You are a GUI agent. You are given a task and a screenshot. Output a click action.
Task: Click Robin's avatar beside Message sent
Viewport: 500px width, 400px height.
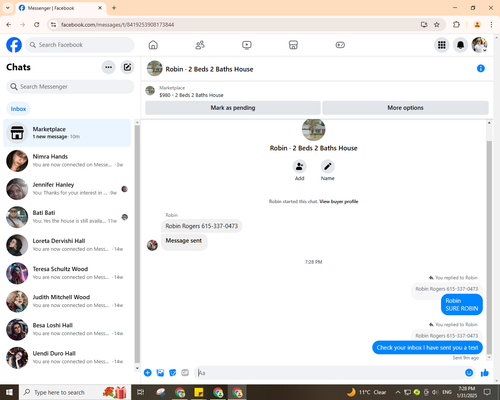152,245
